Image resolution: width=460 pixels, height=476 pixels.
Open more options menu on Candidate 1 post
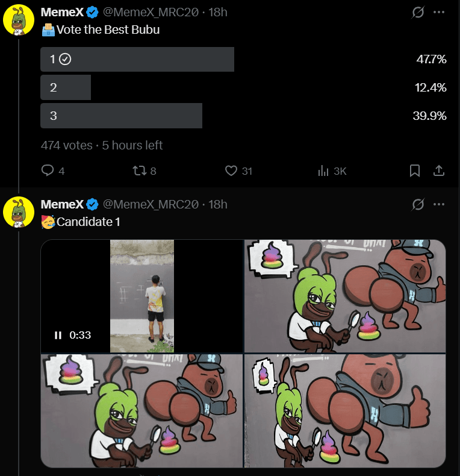pyautogui.click(x=440, y=205)
